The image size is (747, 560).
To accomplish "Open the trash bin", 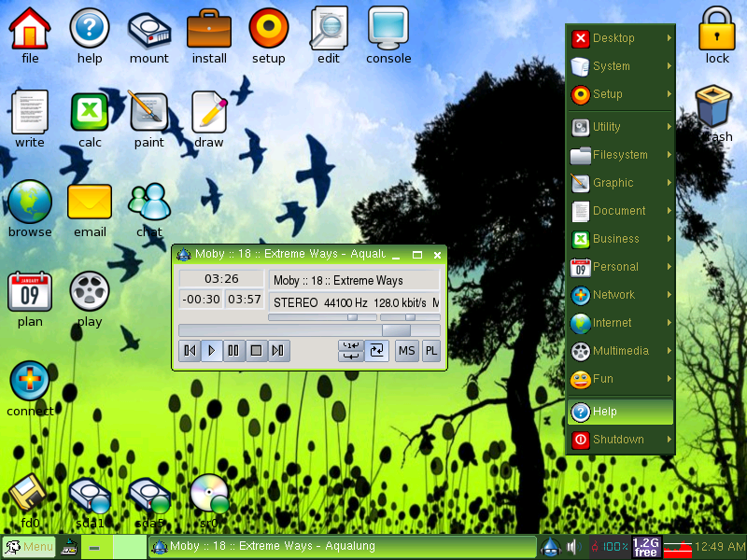I will [712, 107].
